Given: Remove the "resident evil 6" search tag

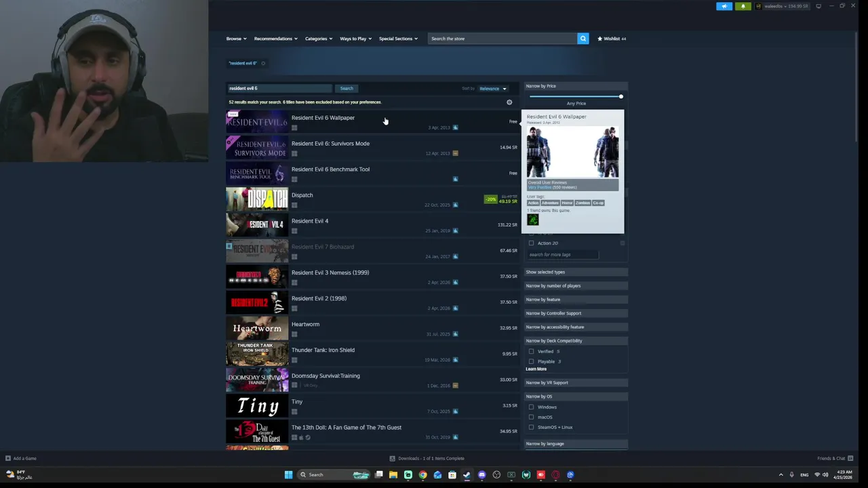Looking at the screenshot, I should [263, 63].
